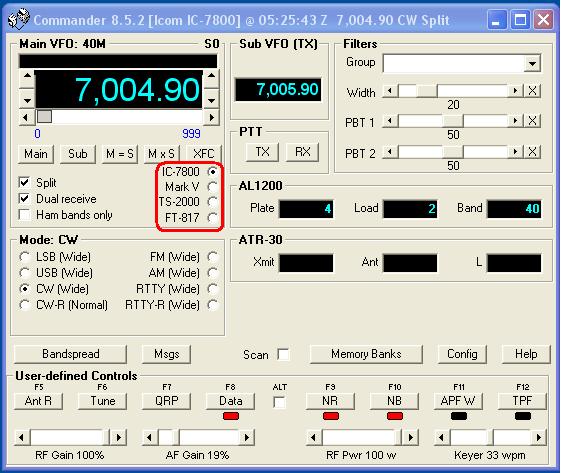This screenshot has height=473, width=562.
Task: Disable the Split checkbox
Action: [x=24, y=182]
